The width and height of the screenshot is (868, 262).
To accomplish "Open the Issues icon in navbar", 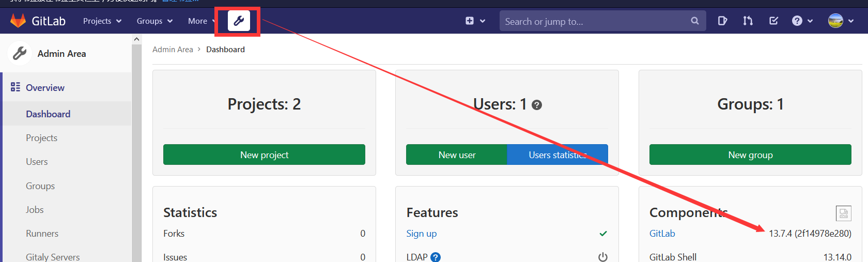I will pos(722,21).
